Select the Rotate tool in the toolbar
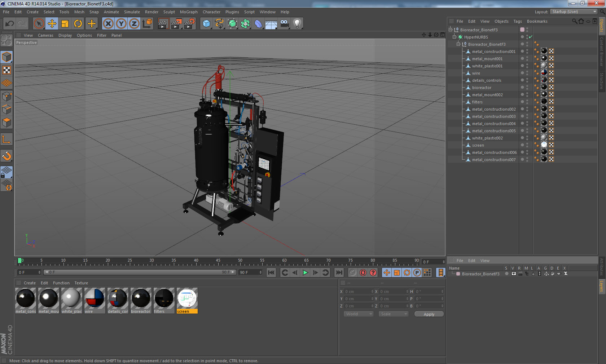Viewport: 606px width, 364px height. point(78,24)
